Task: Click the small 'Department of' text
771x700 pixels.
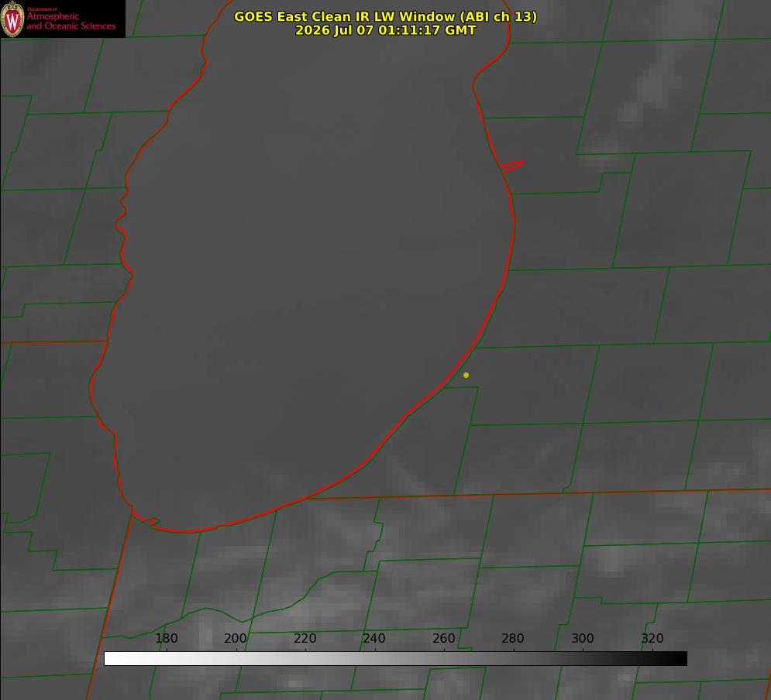Action: 42,9
